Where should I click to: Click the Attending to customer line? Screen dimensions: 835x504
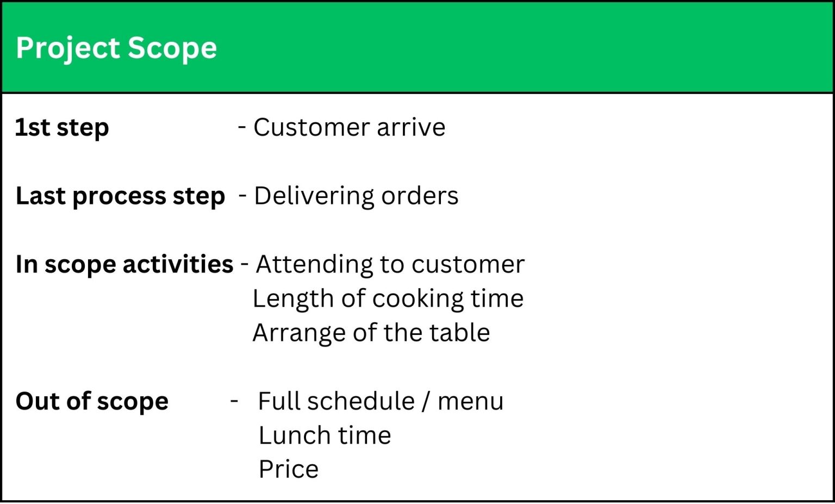pos(390,265)
